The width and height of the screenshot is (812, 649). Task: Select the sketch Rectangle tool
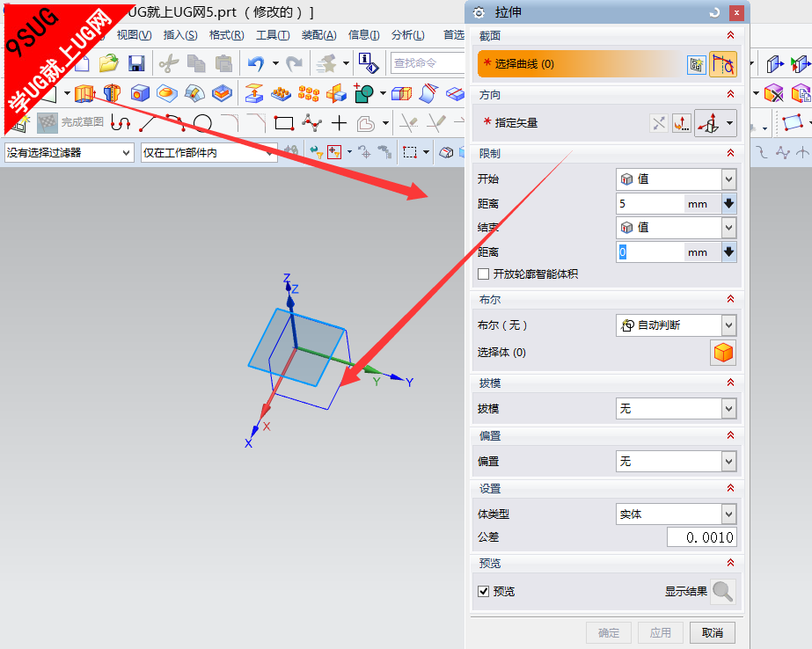pos(284,122)
